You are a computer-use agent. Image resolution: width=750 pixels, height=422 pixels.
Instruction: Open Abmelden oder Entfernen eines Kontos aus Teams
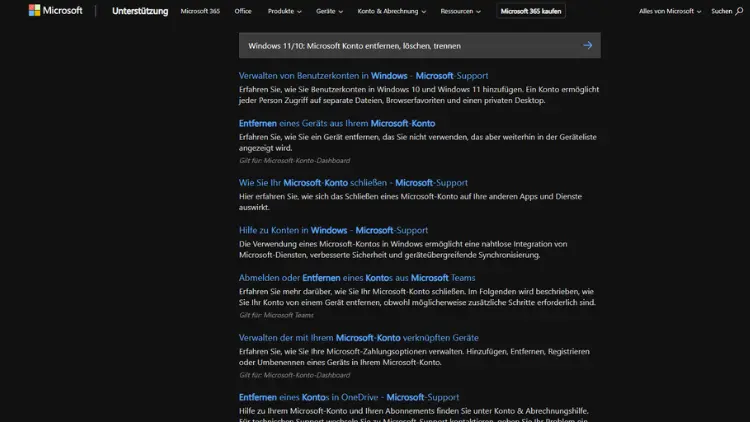(357, 278)
